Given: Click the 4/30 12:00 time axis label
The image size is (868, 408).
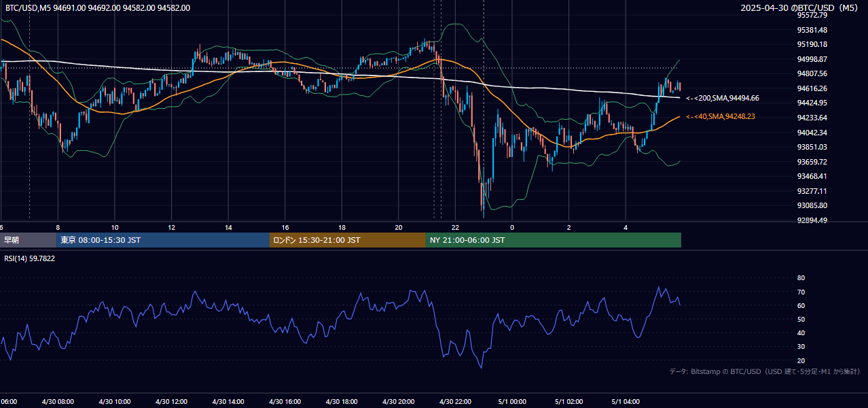Looking at the screenshot, I should [171, 402].
